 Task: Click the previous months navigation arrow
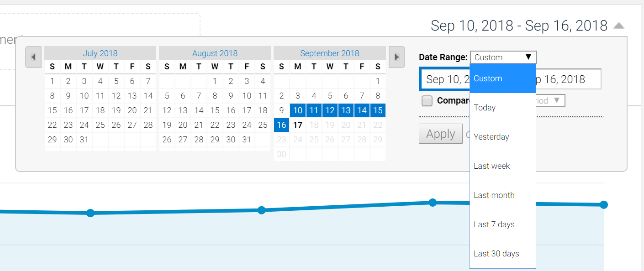click(x=33, y=57)
